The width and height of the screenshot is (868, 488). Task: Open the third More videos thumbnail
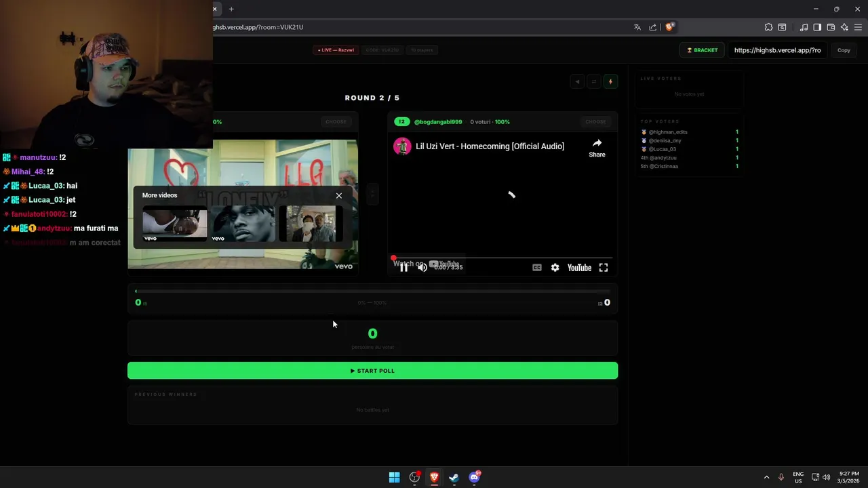pyautogui.click(x=311, y=224)
